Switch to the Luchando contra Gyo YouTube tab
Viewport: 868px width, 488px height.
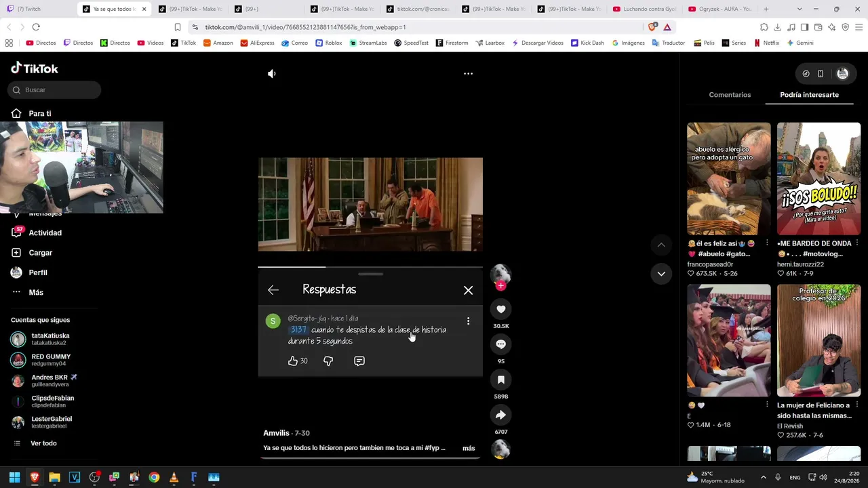pyautogui.click(x=643, y=9)
